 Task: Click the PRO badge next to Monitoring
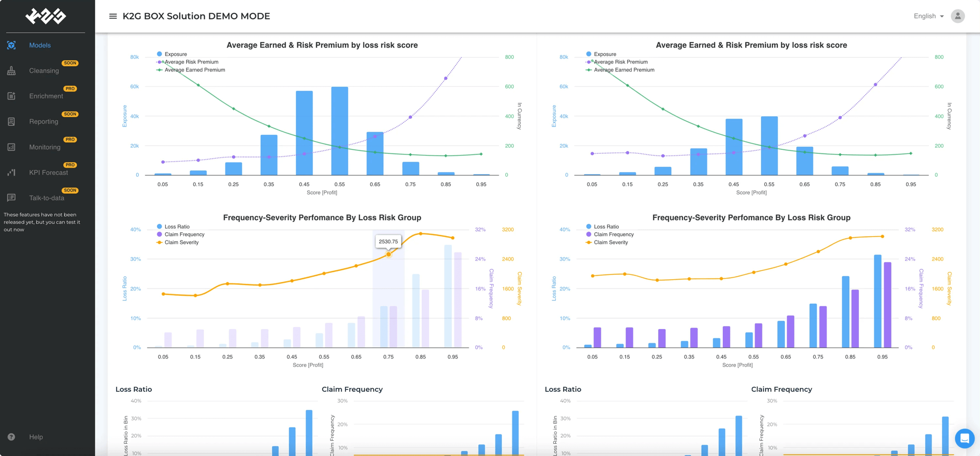[70, 140]
